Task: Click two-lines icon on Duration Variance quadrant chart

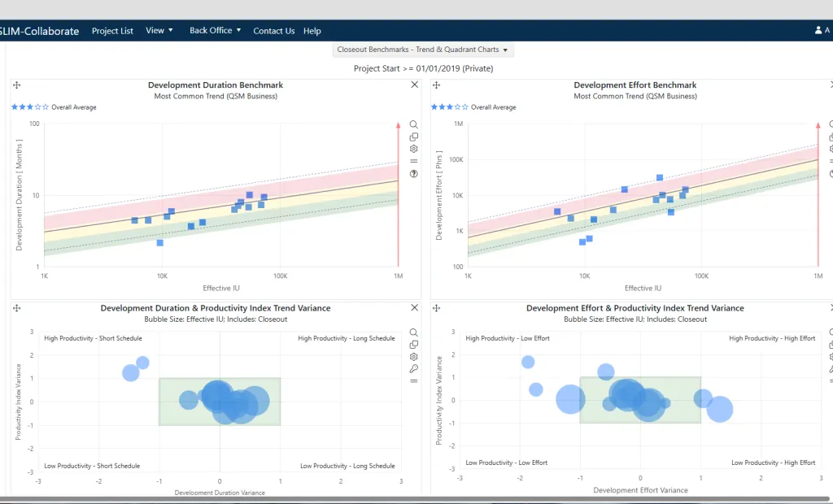Action: coord(413,380)
